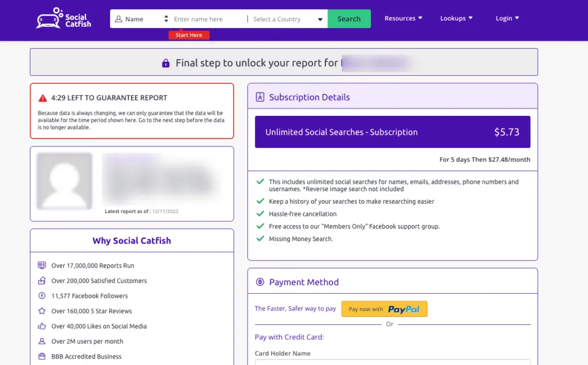
Task: Click the Subscription Details heading
Action: pyautogui.click(x=310, y=97)
